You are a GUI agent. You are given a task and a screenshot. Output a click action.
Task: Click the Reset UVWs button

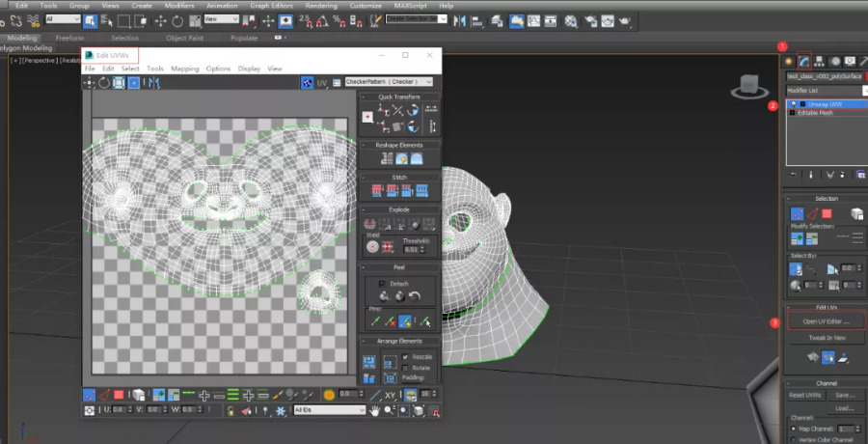[803, 396]
